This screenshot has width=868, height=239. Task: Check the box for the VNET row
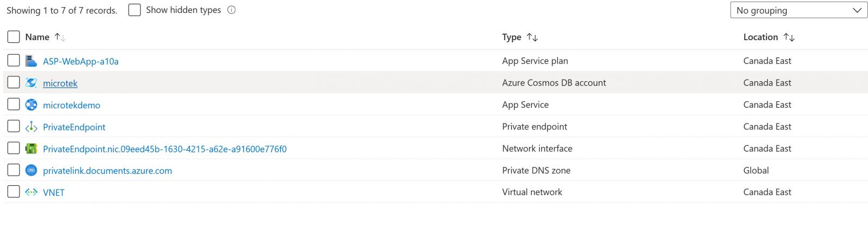pos(14,191)
